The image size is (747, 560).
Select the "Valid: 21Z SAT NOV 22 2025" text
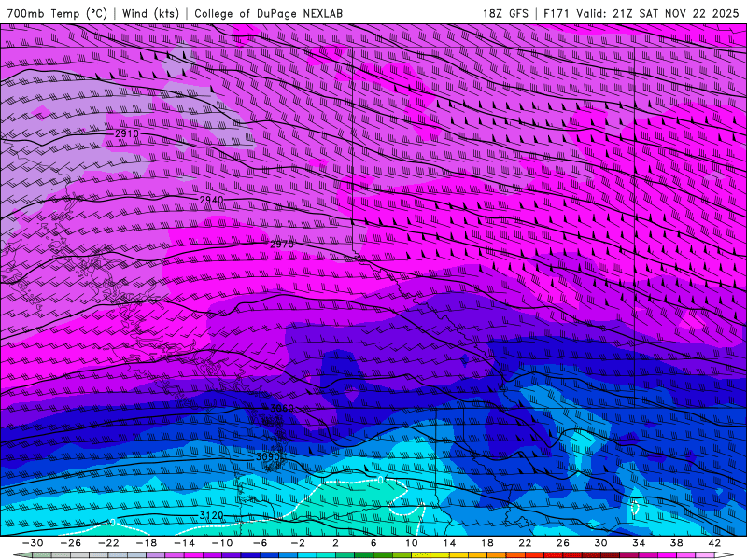(657, 13)
